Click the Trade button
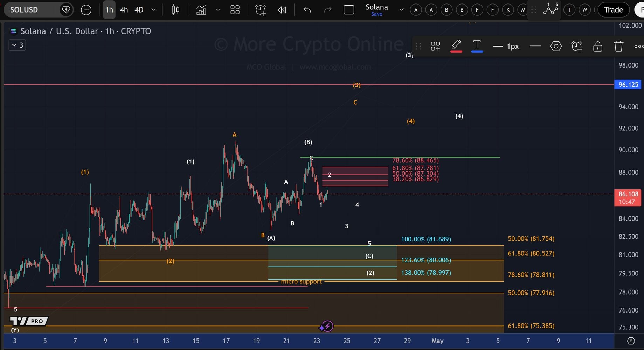 pos(614,10)
